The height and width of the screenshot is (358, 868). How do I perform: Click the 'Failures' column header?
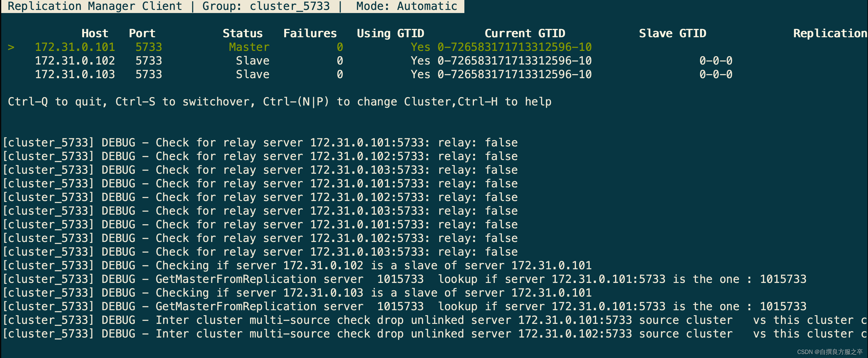310,34
